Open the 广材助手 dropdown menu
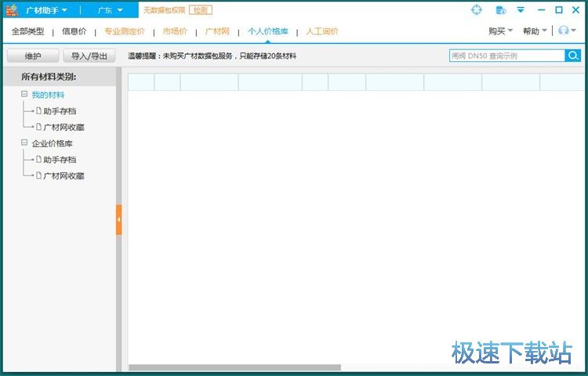Screen dimensions: 588x376 [x=46, y=10]
